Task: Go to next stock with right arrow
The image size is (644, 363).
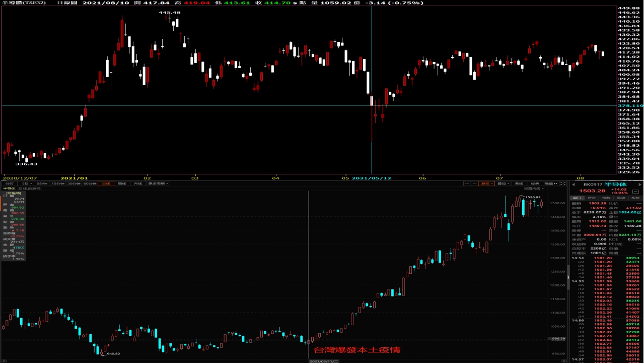Action: point(640,185)
